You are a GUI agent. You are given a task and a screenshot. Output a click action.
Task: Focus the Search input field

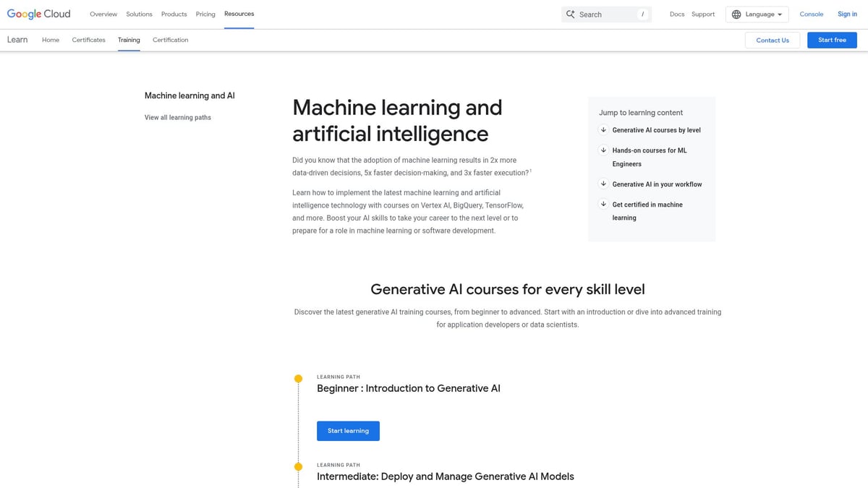(x=606, y=14)
